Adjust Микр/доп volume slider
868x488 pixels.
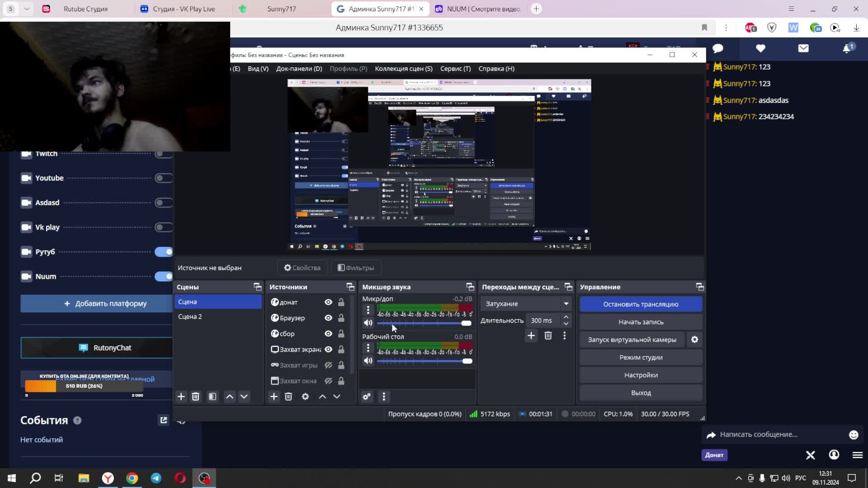(x=424, y=323)
